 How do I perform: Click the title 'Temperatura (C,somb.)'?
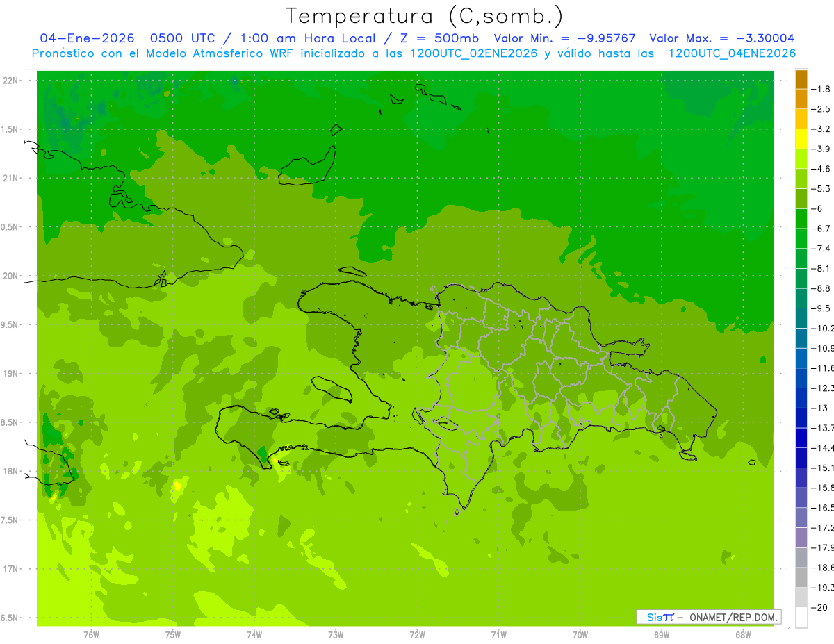click(425, 16)
